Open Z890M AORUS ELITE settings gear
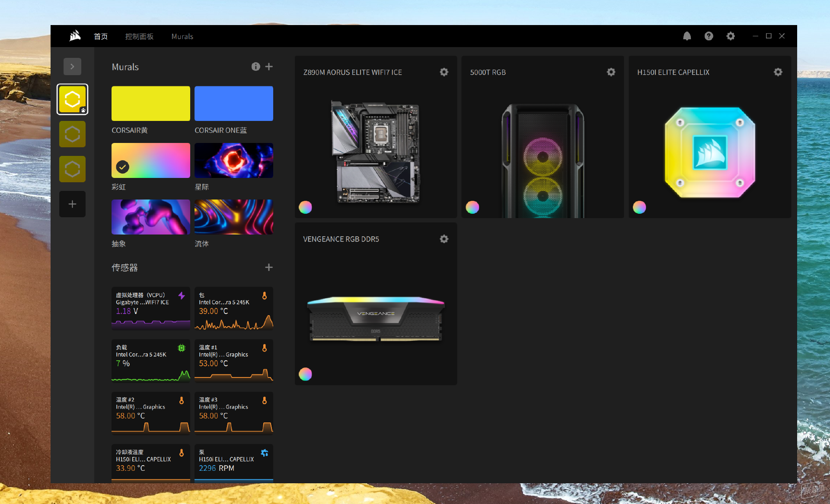 click(x=444, y=72)
